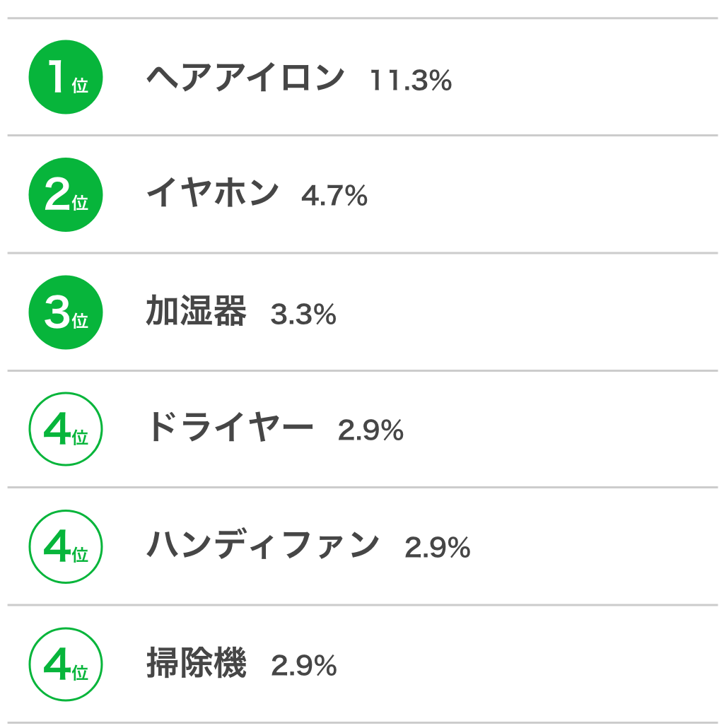Select the イヤホン item label
The width and height of the screenshot is (724, 728).
tap(212, 193)
